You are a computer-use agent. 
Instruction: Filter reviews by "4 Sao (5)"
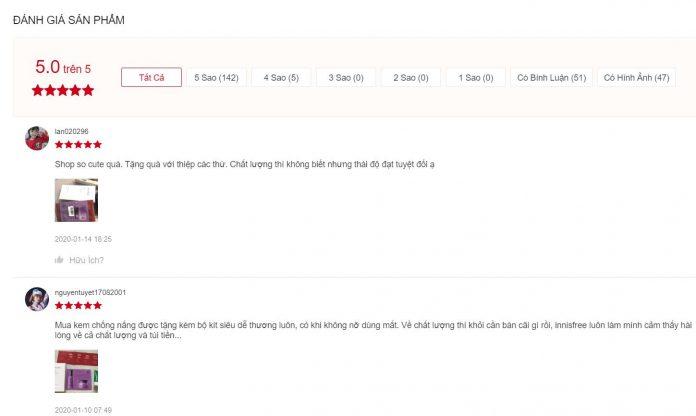(281, 77)
